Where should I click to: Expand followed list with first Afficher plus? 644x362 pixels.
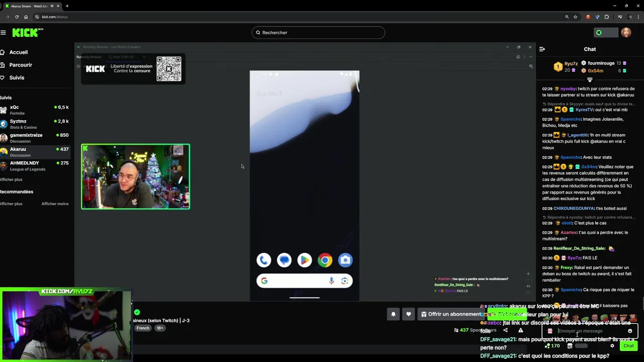(11, 179)
